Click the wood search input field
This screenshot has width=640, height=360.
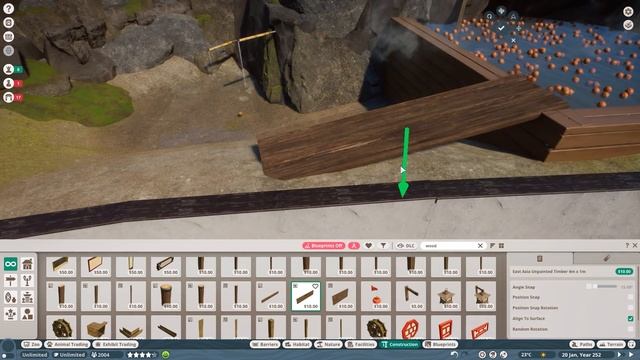point(449,246)
